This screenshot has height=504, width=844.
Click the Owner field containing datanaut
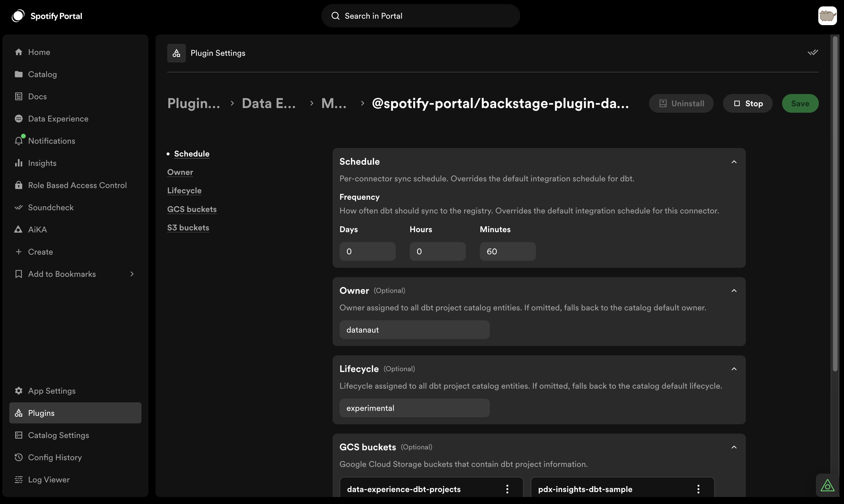click(415, 330)
